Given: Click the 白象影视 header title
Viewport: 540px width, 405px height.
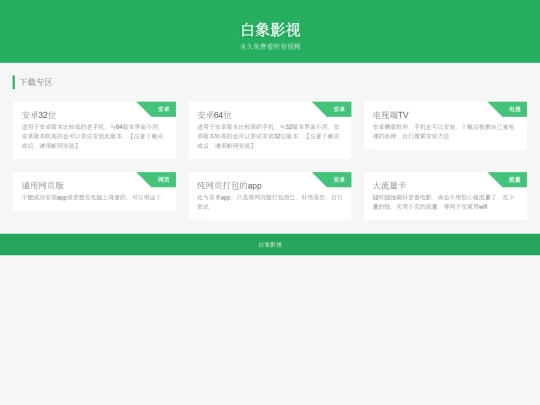Looking at the screenshot, I should coord(270,30).
